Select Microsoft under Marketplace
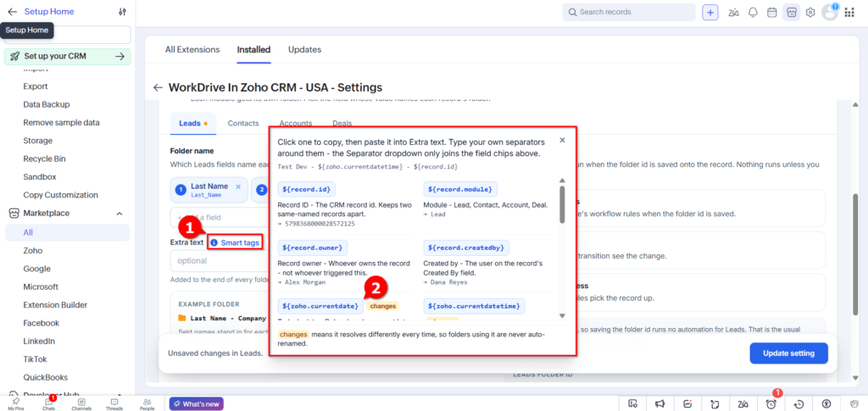This screenshot has height=411, width=868. click(41, 287)
